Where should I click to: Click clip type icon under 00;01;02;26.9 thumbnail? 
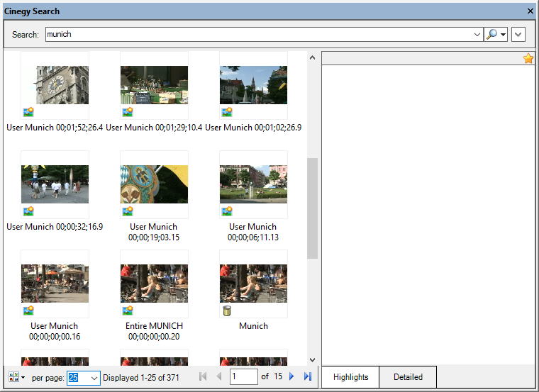(x=227, y=112)
